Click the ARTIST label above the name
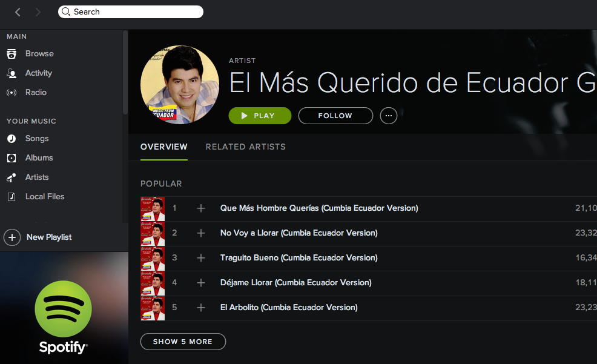Image resolution: width=597 pixels, height=364 pixels. click(x=242, y=61)
